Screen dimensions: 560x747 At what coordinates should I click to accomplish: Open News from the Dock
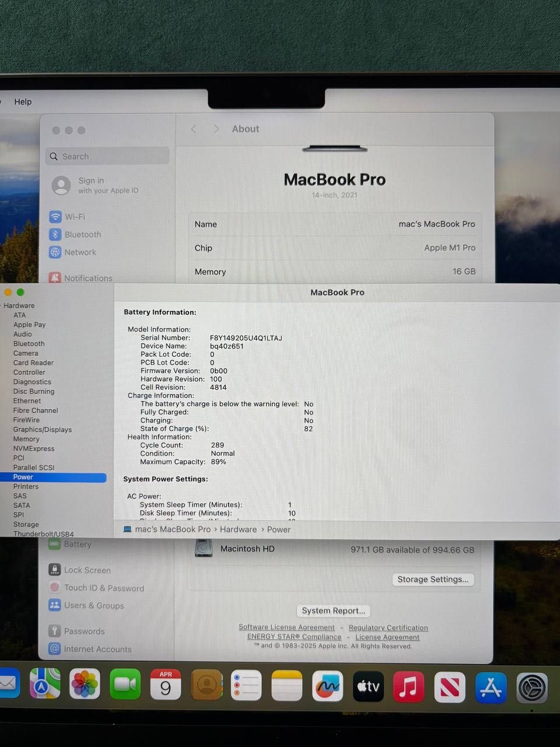(x=450, y=687)
